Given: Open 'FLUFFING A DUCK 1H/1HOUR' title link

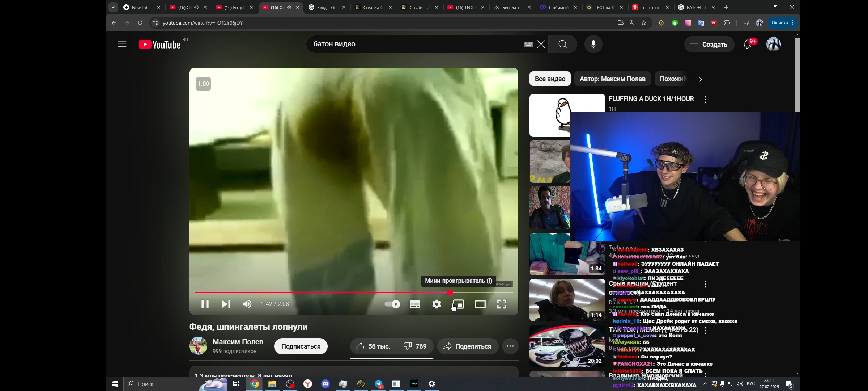Looking at the screenshot, I should (x=651, y=99).
